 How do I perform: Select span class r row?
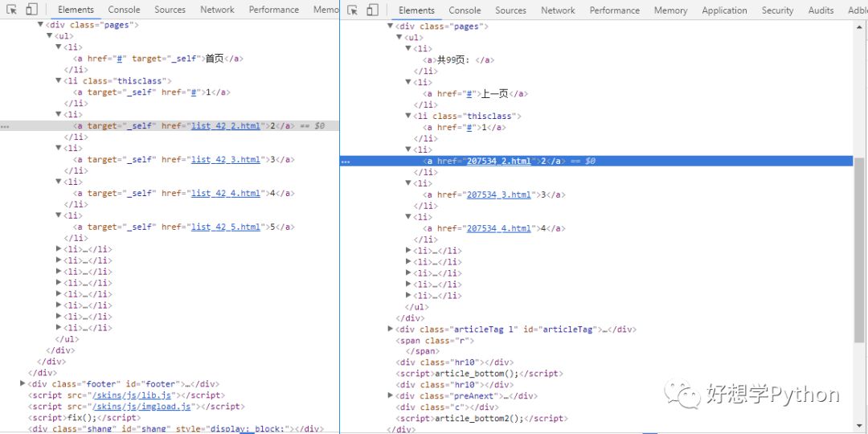pos(435,341)
